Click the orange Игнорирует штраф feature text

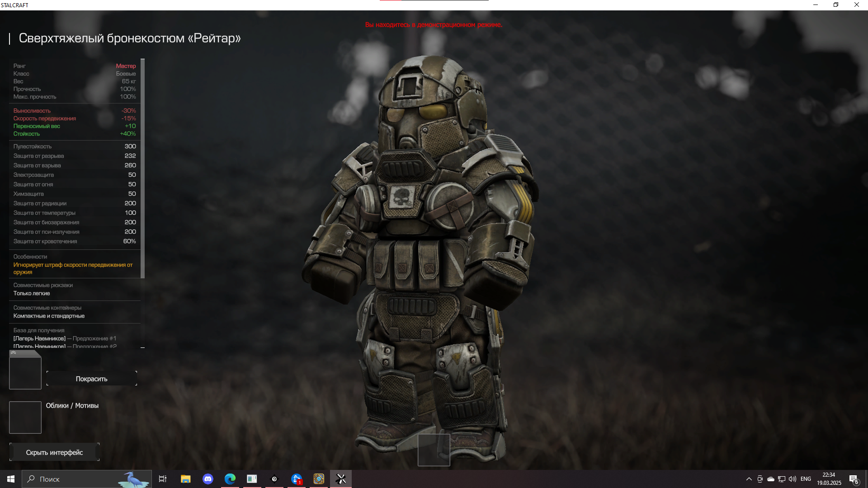pyautogui.click(x=73, y=268)
